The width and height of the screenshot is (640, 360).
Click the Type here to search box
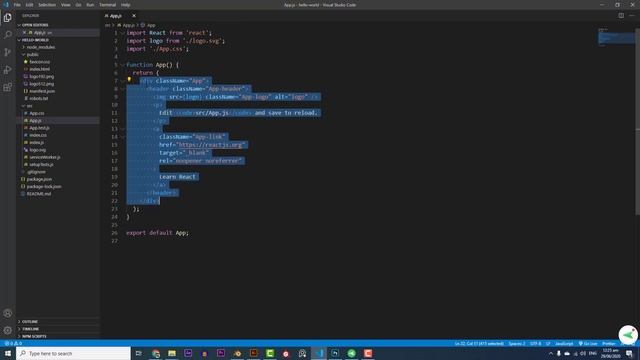pos(73,353)
